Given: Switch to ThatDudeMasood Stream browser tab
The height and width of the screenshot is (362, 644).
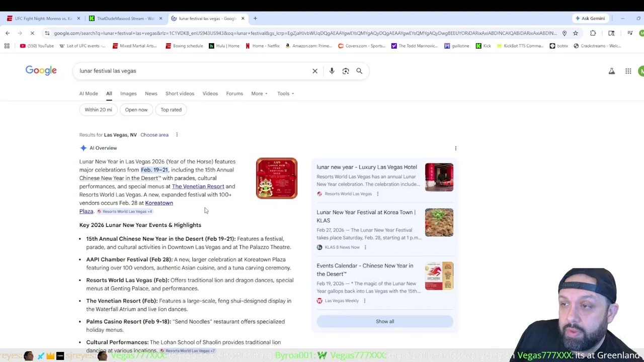Looking at the screenshot, I should pyautogui.click(x=125, y=19).
